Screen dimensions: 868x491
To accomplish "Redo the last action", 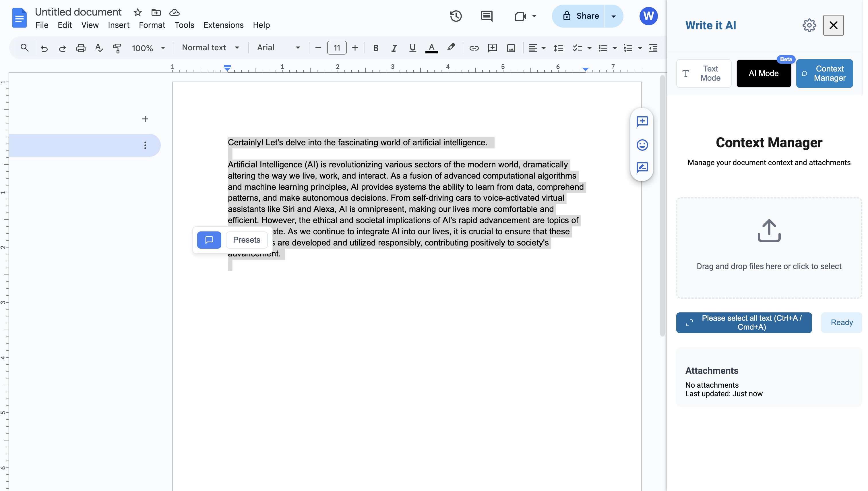I will tap(62, 48).
